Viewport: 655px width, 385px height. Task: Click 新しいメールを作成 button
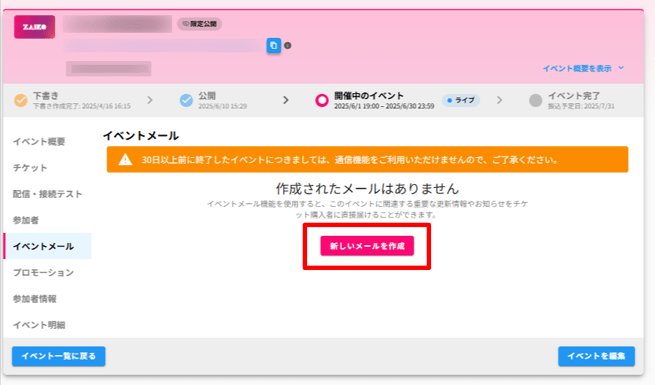pos(367,246)
